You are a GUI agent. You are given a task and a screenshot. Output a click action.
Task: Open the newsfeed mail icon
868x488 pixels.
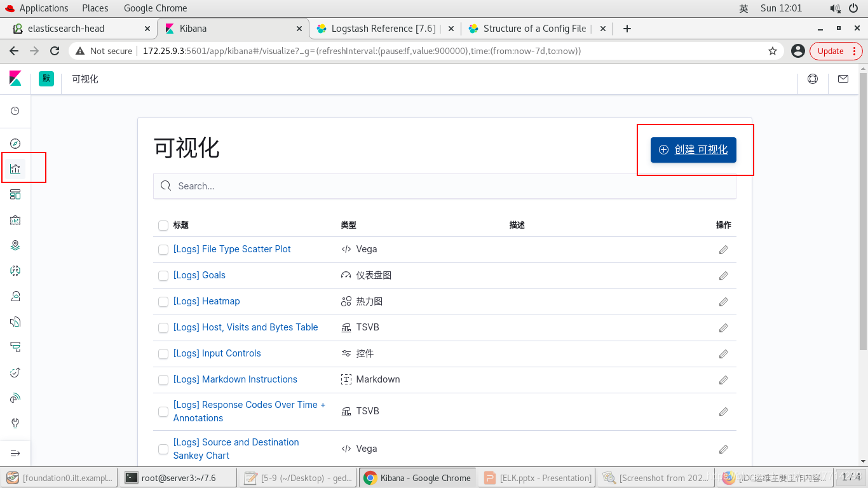coord(843,79)
